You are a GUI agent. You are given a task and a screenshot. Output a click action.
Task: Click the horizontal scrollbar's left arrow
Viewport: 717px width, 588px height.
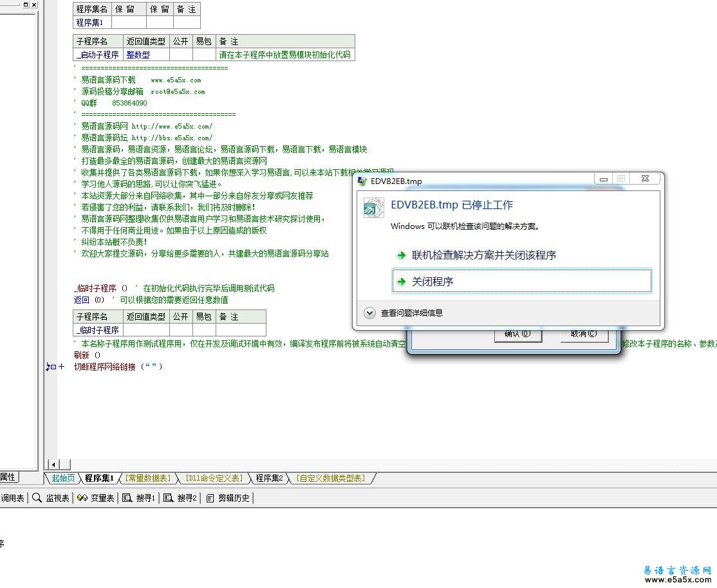pyautogui.click(x=53, y=464)
